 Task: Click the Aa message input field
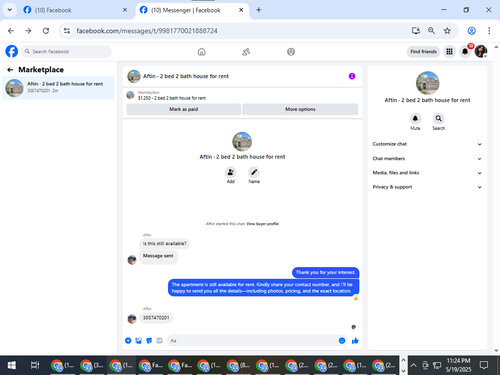(x=257, y=341)
